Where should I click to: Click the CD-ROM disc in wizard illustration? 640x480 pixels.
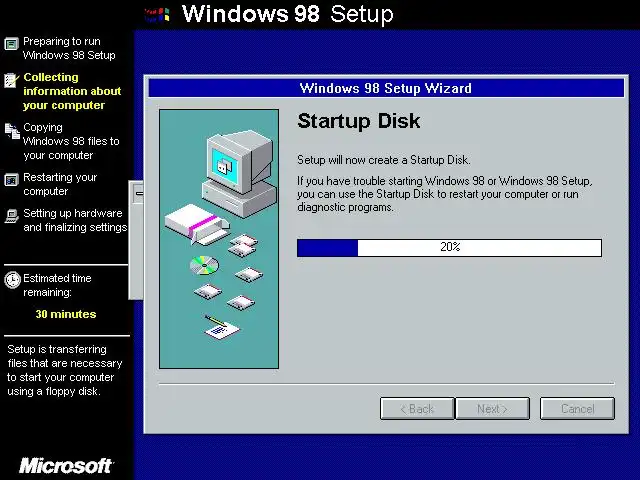[x=204, y=265]
